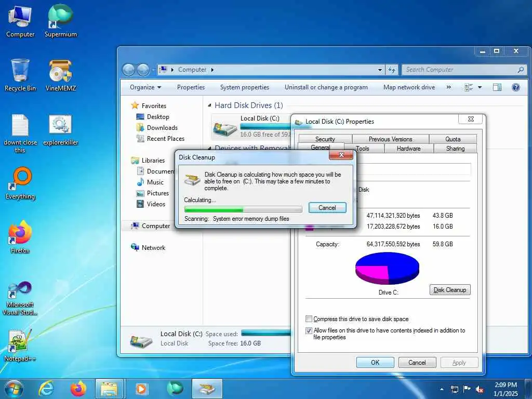Click the Disk Cleanup calculating progress bar
This screenshot has width=532, height=399.
243,209
